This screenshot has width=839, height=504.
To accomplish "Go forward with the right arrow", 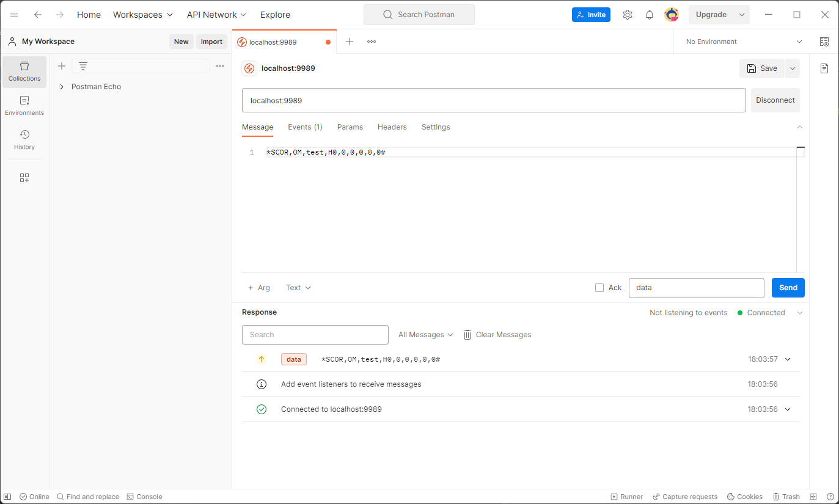I will (60, 15).
